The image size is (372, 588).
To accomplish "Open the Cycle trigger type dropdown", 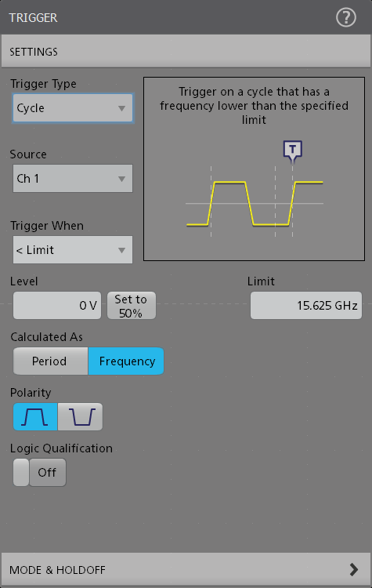I will coord(73,108).
